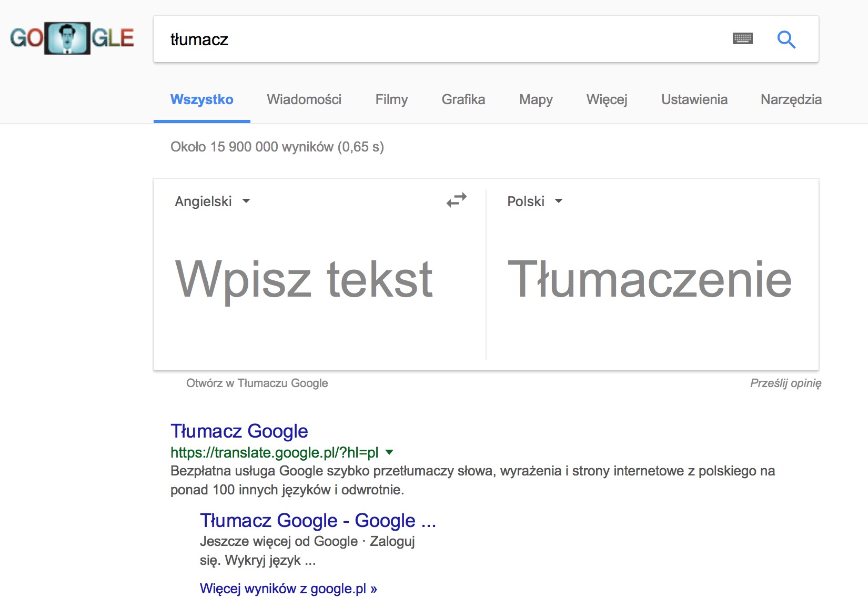Expand the translate.google.pl URL options arrow
Viewport: 868px width, 608px height.
click(389, 452)
